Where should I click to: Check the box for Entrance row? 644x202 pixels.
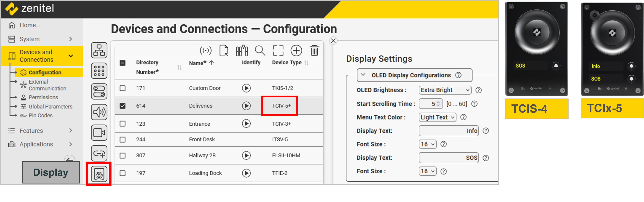tap(122, 124)
